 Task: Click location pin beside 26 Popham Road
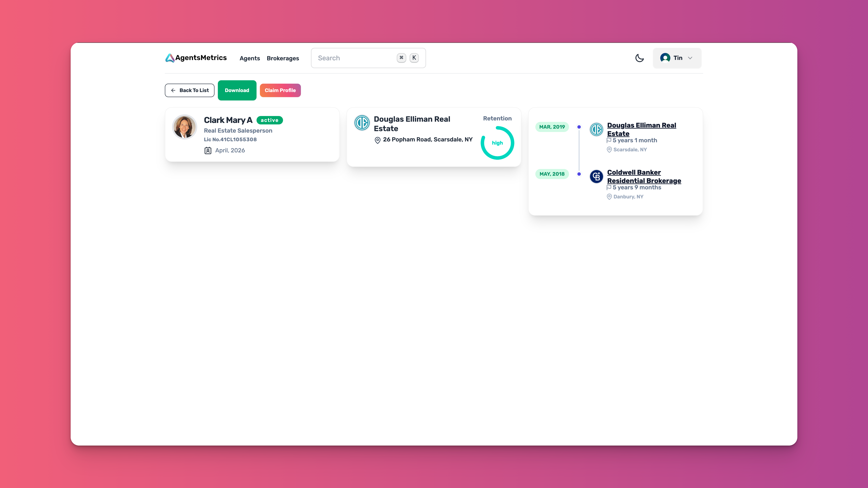point(377,140)
